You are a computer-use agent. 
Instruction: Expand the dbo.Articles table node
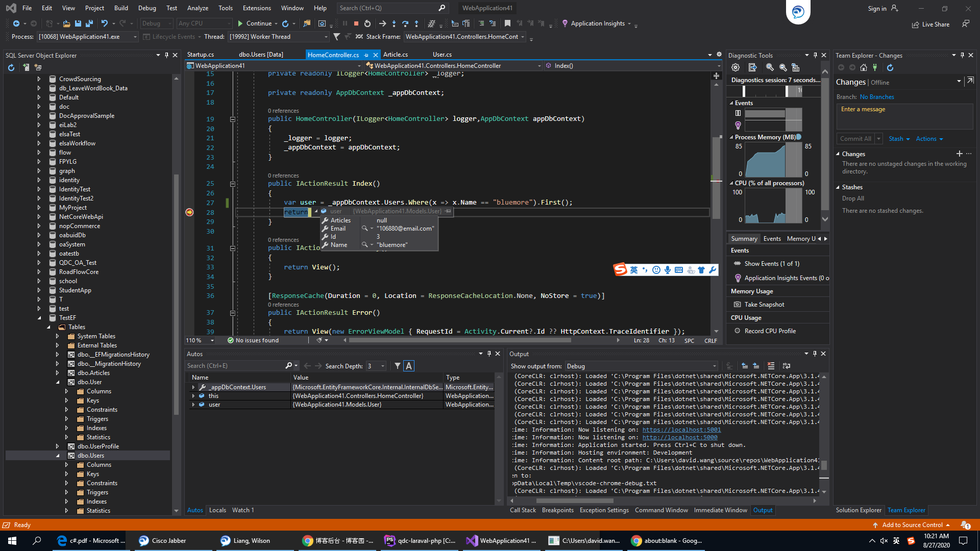(57, 373)
